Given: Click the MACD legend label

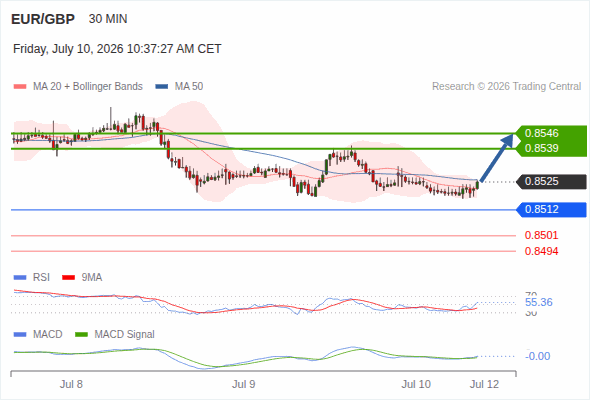Looking at the screenshot, I should [x=47, y=335].
